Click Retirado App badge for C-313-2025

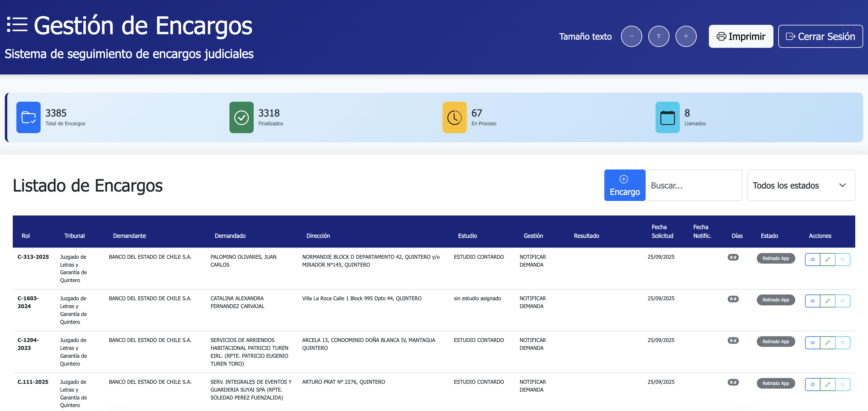coord(775,258)
